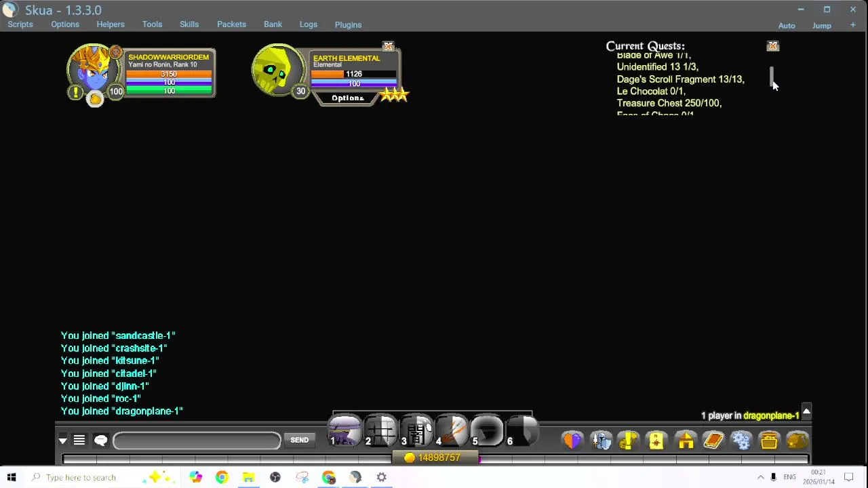Show hidden tray icons arrow
Screen dimensions: 868x488
760,477
